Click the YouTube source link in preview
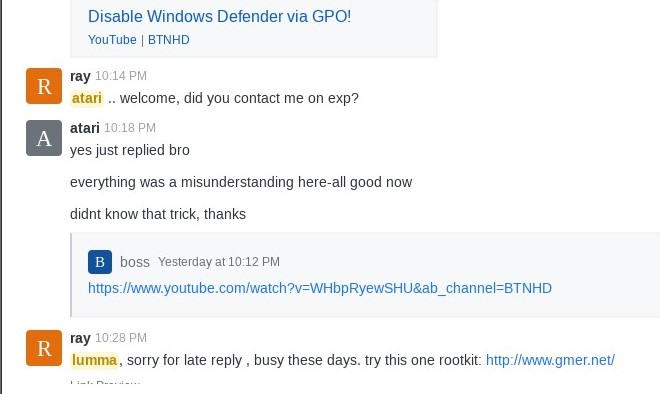Image resolution: width=660 pixels, height=394 pixels. (112, 40)
